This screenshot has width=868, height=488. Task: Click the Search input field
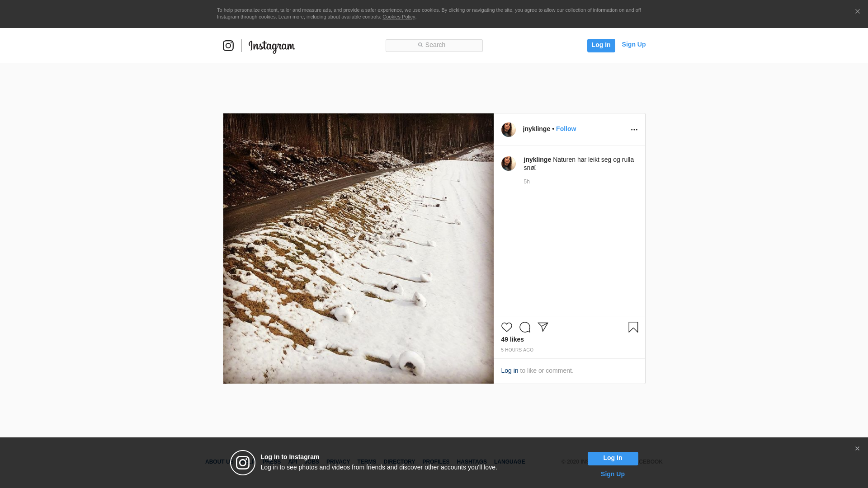click(x=434, y=46)
